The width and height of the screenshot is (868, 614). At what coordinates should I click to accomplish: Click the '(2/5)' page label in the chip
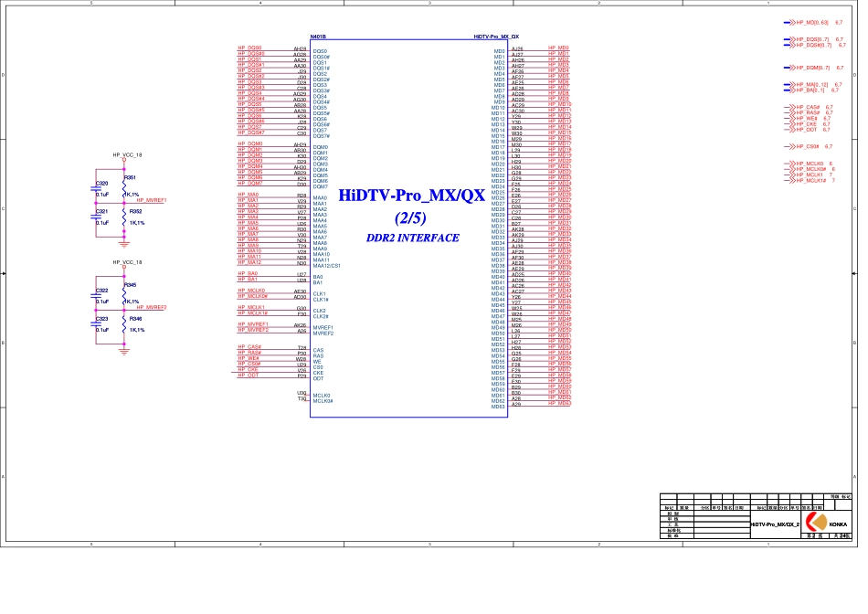click(410, 217)
